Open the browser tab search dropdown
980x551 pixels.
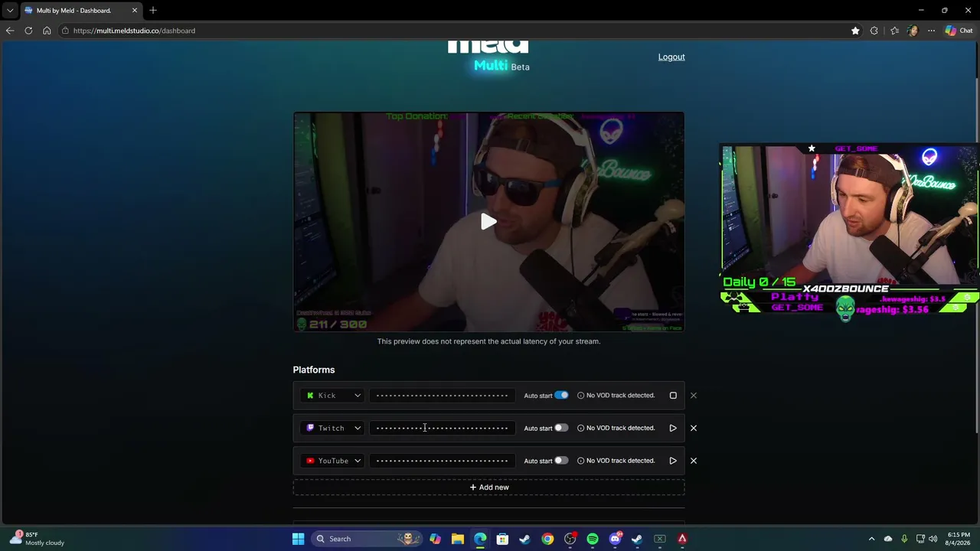coord(10,11)
